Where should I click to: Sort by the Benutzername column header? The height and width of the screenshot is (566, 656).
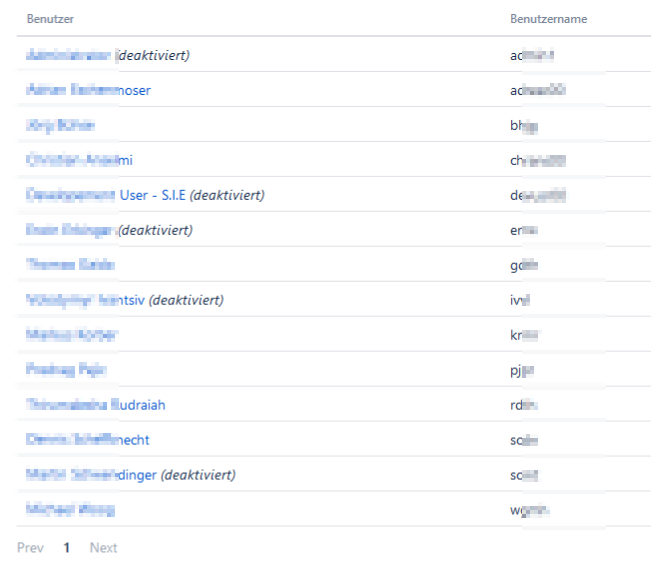pyautogui.click(x=548, y=19)
